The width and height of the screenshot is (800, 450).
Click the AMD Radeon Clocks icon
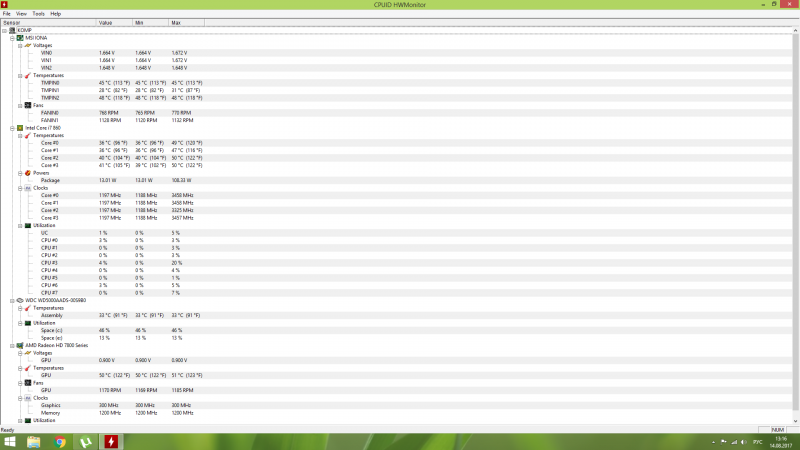[x=28, y=398]
